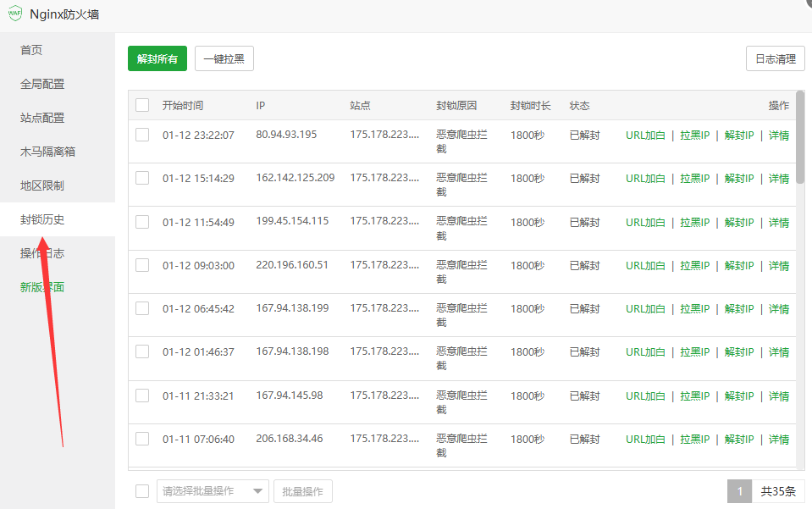Click the 封锁原因 column header
812x509 pixels.
(x=456, y=106)
